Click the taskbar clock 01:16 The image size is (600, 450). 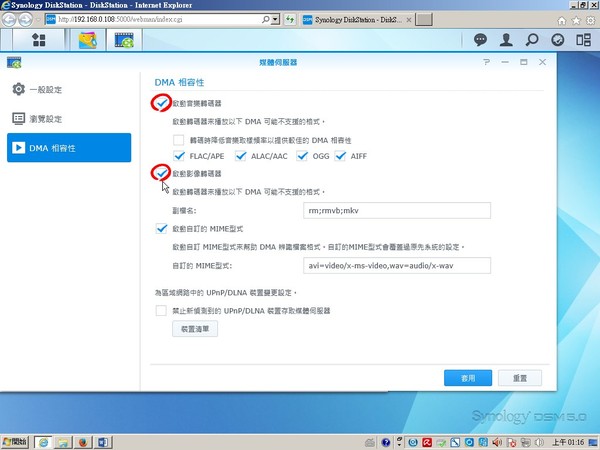pyautogui.click(x=568, y=443)
